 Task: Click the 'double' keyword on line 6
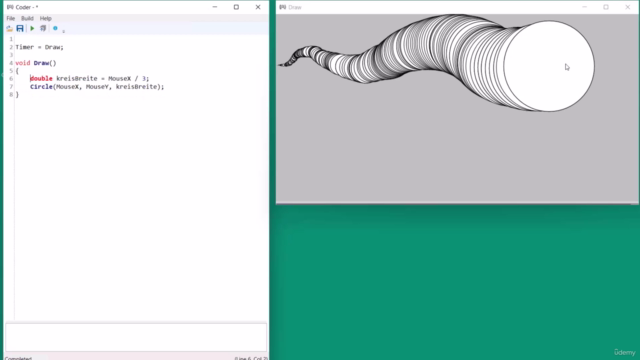pyautogui.click(x=41, y=78)
